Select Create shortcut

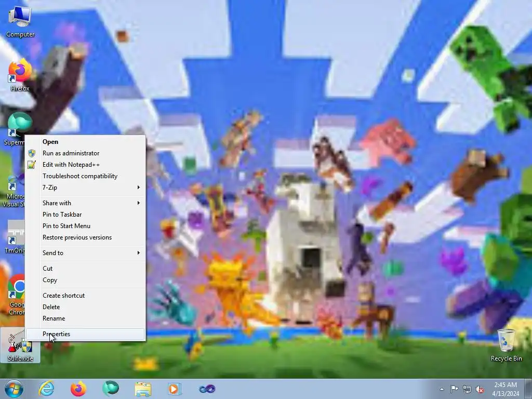[x=86, y=296]
